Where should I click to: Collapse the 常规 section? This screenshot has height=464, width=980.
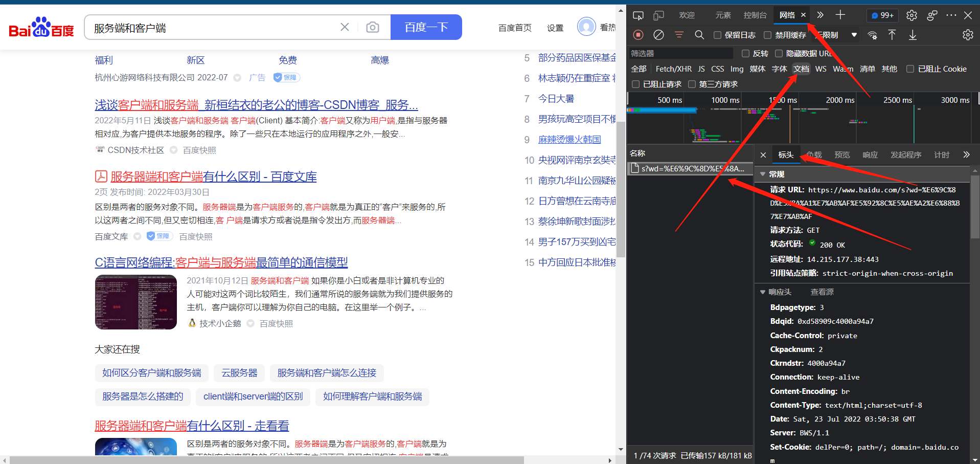click(763, 174)
